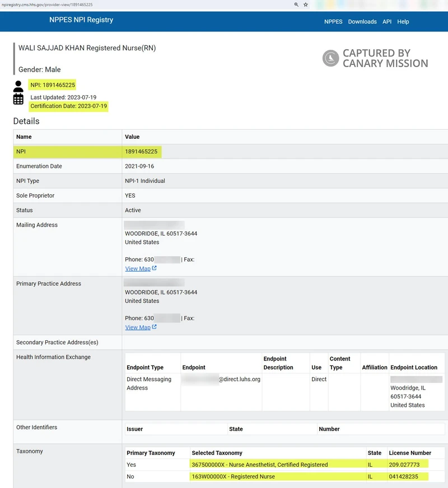This screenshot has height=488, width=448.
Task: Bookmark the page using the star icon
Action: point(305,4)
